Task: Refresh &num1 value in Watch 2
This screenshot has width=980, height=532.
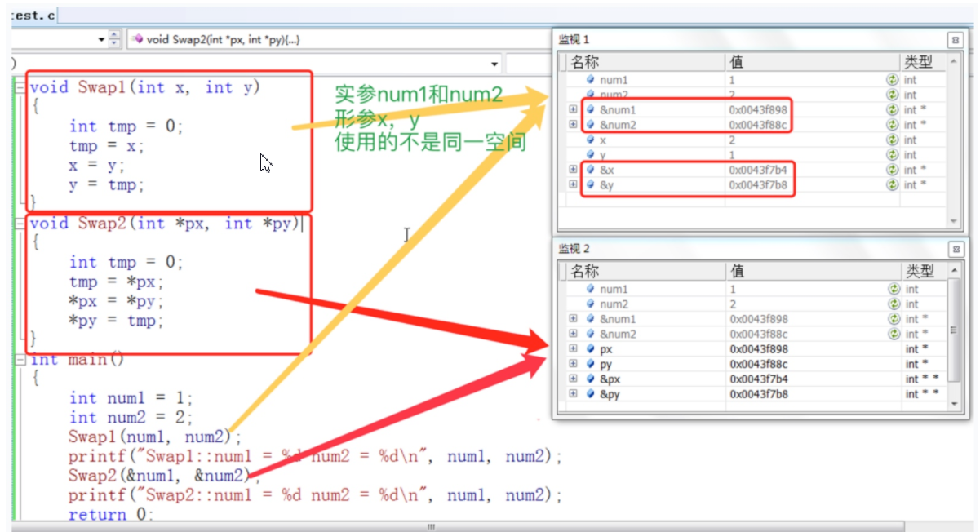Action: [894, 319]
